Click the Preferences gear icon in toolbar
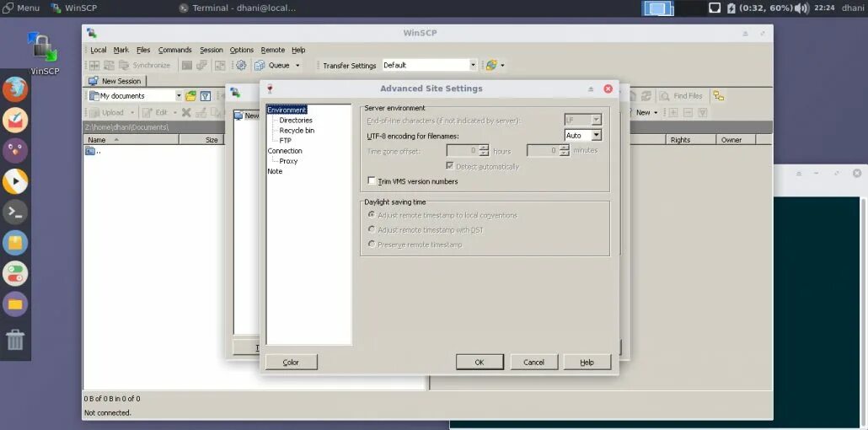Image resolution: width=868 pixels, height=430 pixels. pyautogui.click(x=241, y=66)
